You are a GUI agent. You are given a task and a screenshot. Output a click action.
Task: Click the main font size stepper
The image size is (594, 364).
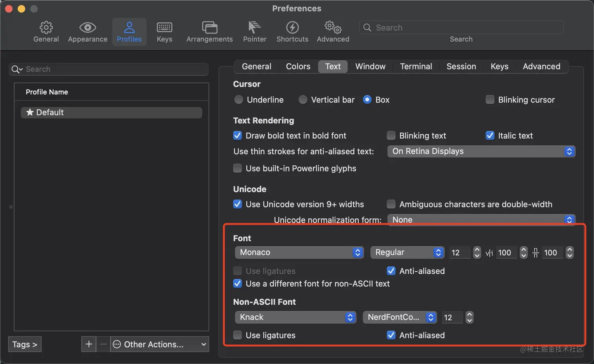tap(477, 252)
